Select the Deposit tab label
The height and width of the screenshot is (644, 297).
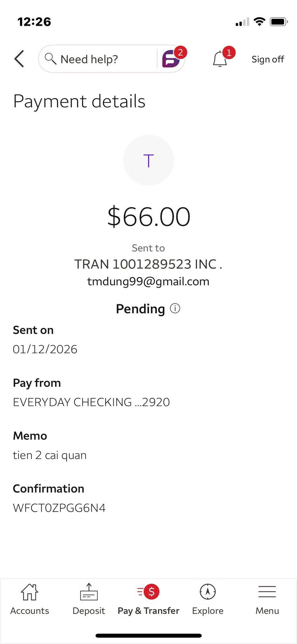(x=89, y=611)
